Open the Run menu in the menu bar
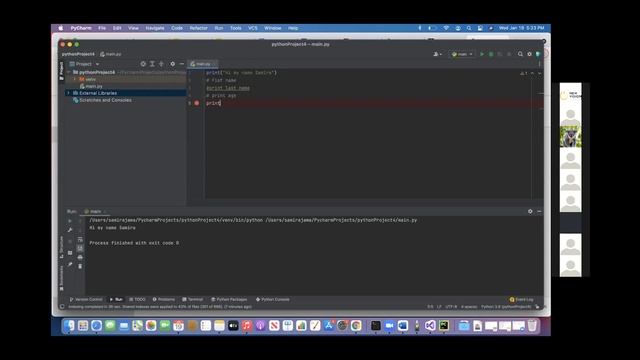640x360 pixels. [x=219, y=28]
